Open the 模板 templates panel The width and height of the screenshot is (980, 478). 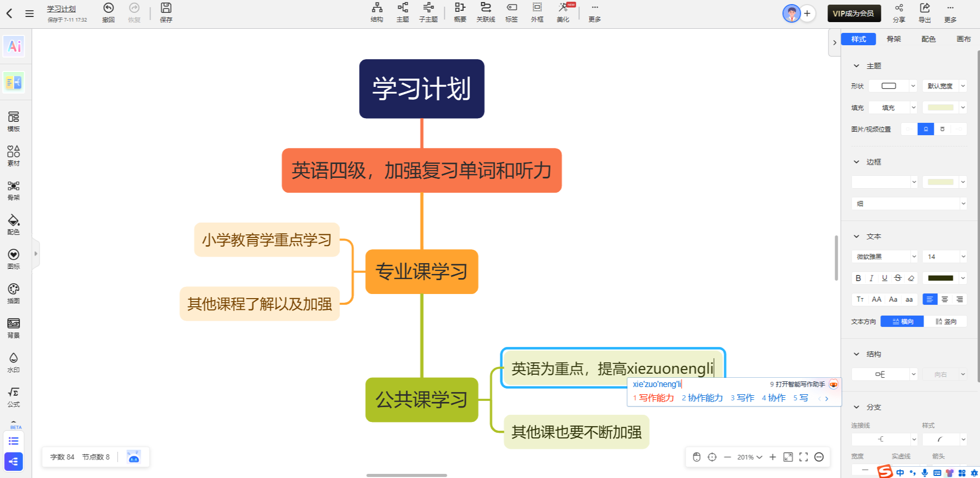[14, 121]
